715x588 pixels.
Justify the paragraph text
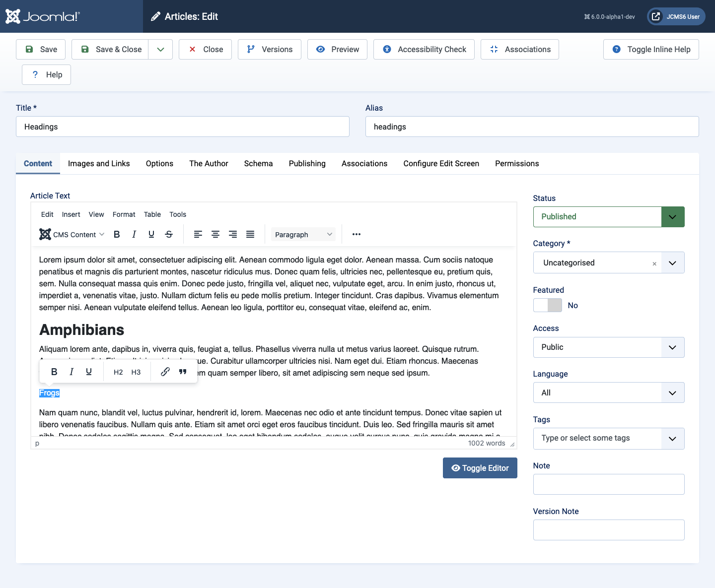[x=250, y=234]
